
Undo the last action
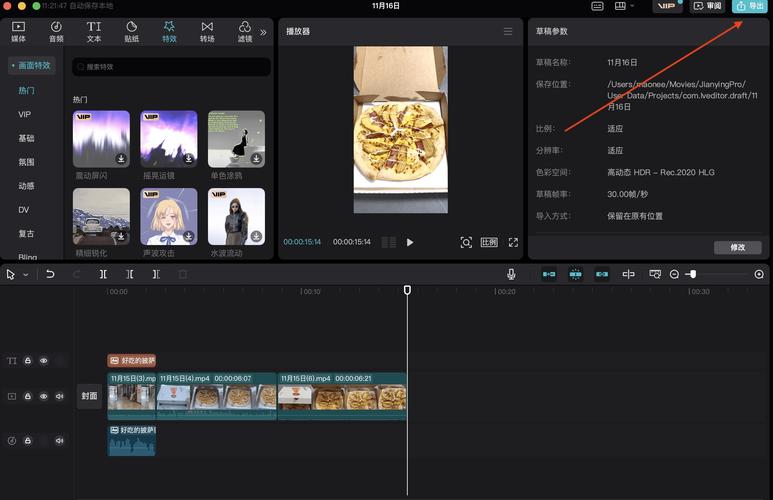[x=50, y=274]
